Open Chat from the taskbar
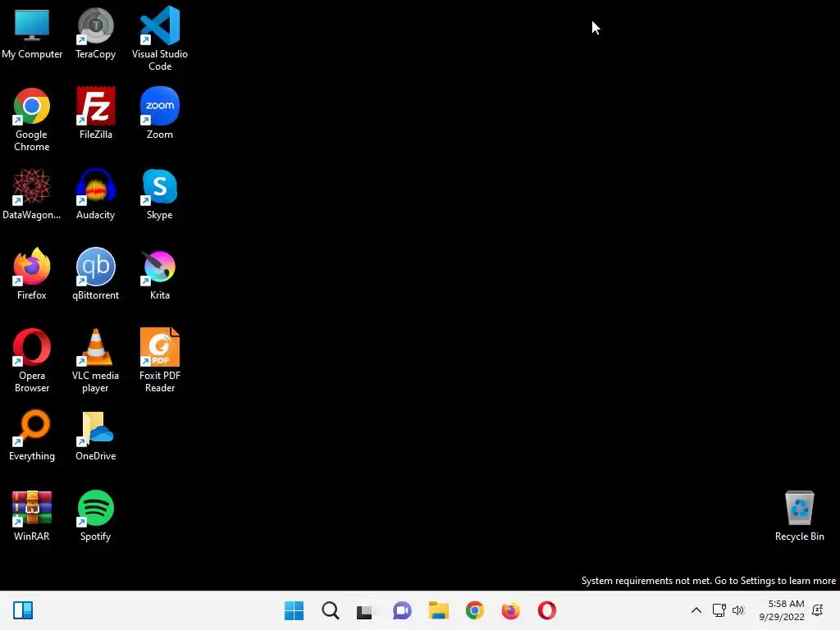This screenshot has width=840, height=630. (402, 610)
